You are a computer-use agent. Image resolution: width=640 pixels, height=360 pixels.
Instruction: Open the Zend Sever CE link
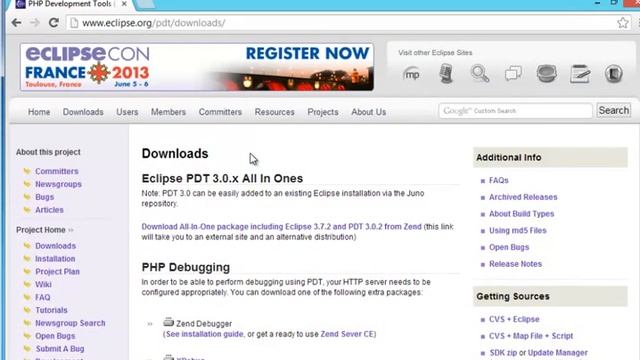pyautogui.click(x=347, y=334)
